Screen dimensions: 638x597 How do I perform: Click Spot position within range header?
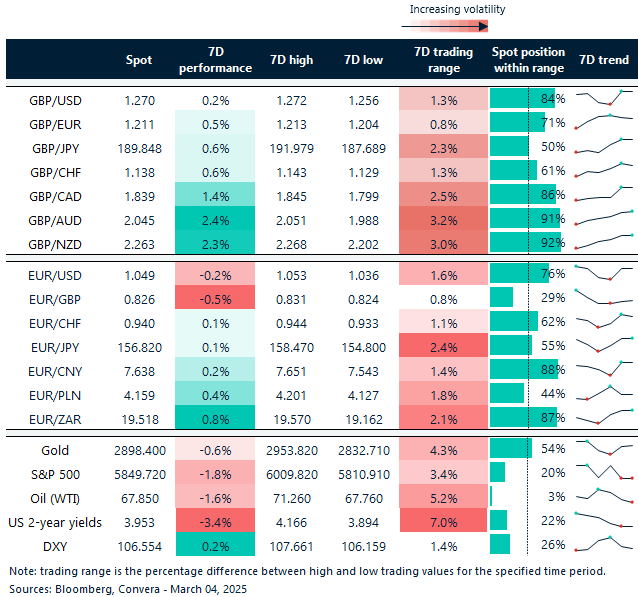click(x=528, y=60)
